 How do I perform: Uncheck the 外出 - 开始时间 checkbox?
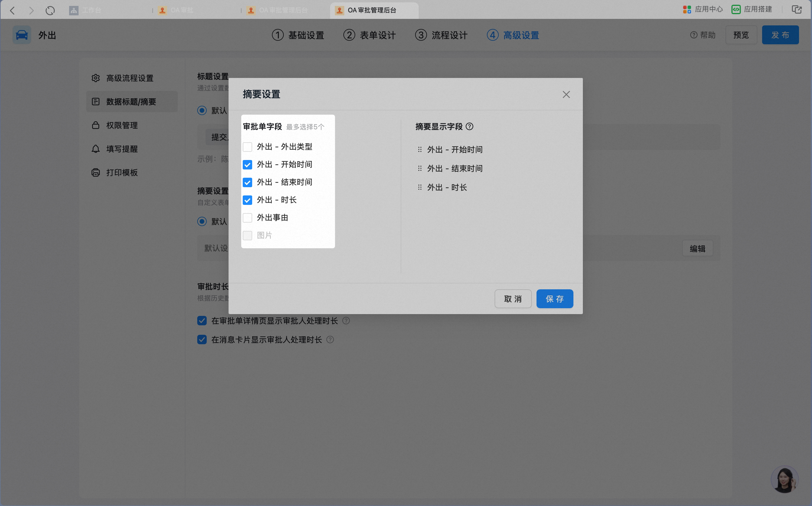click(x=247, y=165)
